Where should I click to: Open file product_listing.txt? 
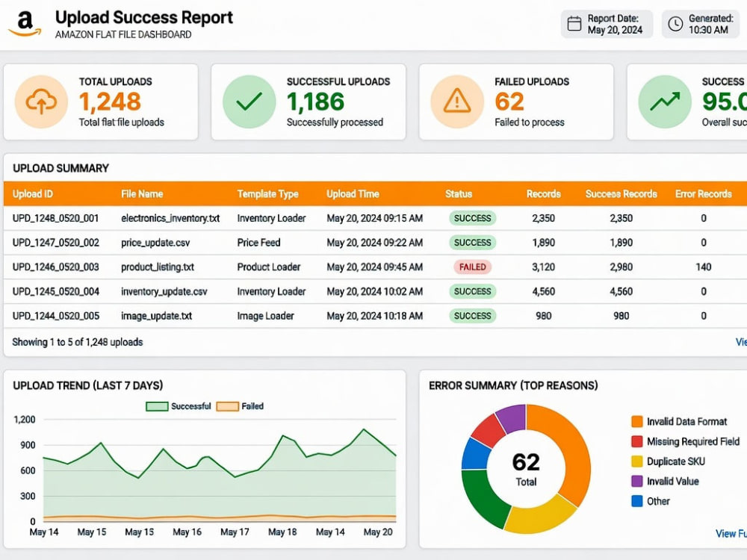tap(158, 267)
